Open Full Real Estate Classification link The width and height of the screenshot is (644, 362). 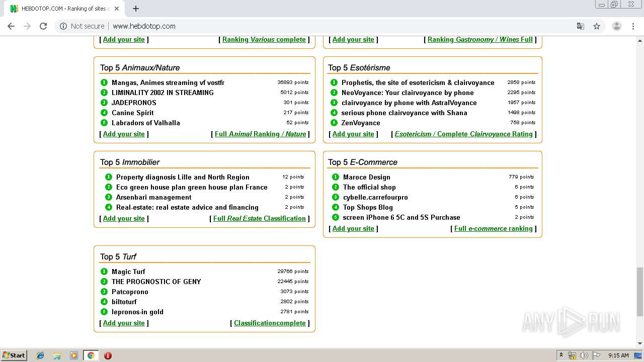click(260, 218)
